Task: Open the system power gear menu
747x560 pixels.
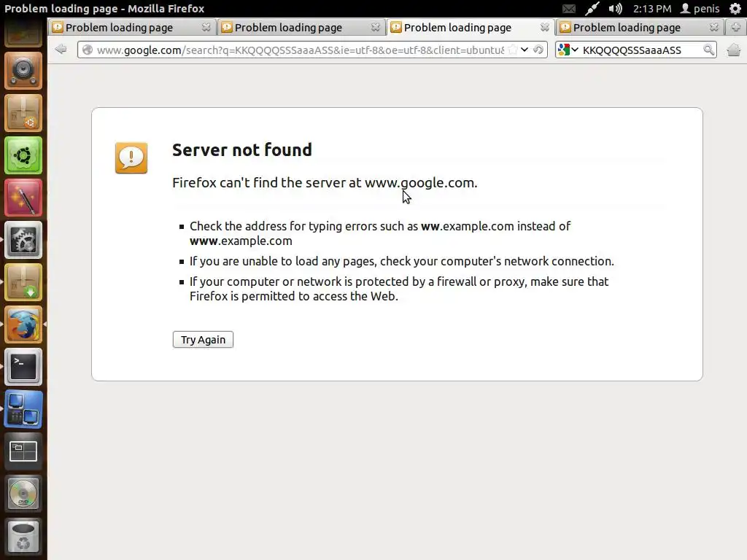Action: 735,9
